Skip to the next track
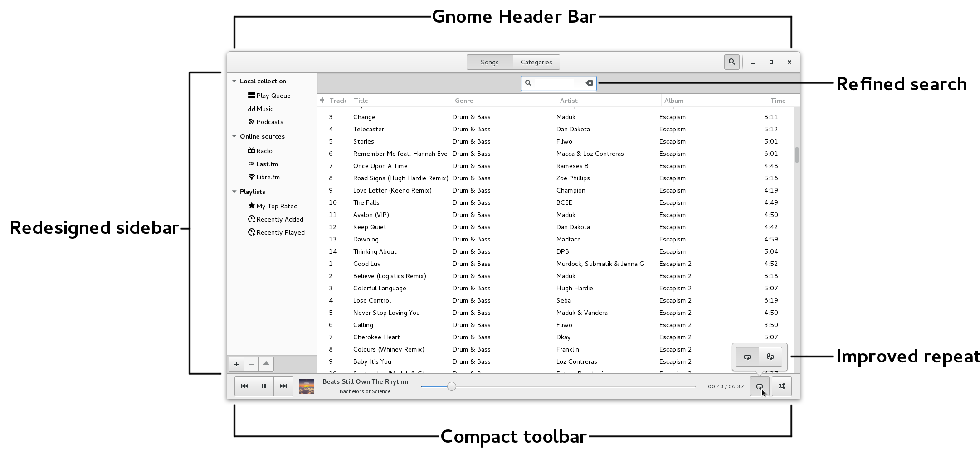Viewport: 980px width, 453px height. [283, 386]
